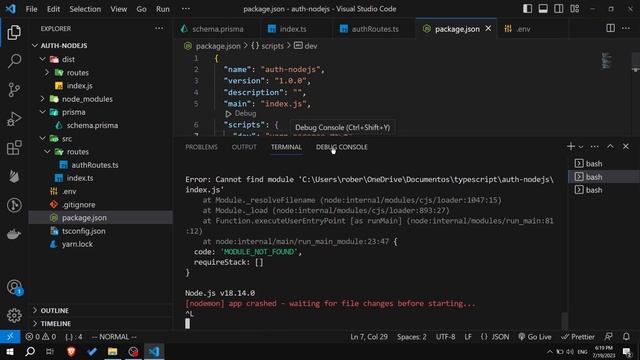Screen dimensions: 640x360
Task: Select the third bash terminal
Action: pyautogui.click(x=603, y=190)
